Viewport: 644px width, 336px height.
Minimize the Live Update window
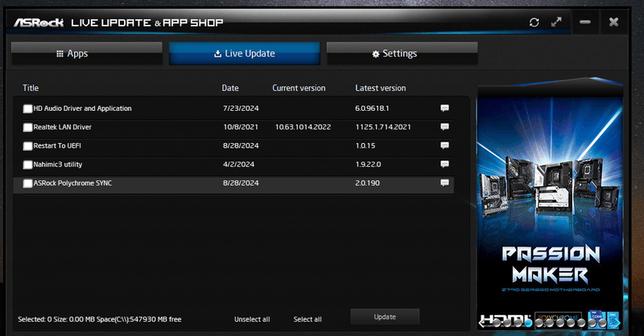tap(585, 23)
